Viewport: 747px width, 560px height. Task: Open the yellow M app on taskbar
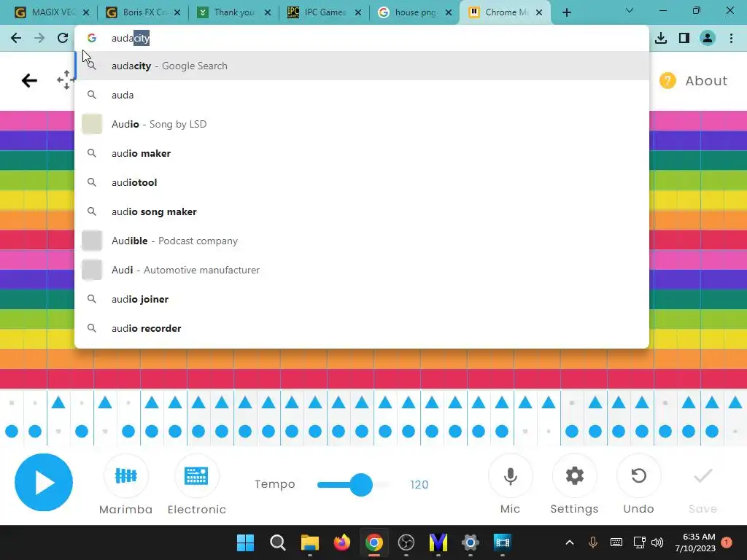438,542
